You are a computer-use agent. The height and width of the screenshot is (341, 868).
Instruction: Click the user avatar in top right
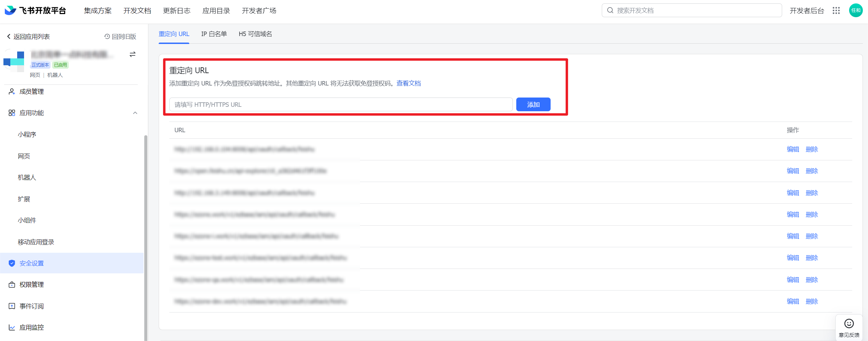(x=855, y=11)
